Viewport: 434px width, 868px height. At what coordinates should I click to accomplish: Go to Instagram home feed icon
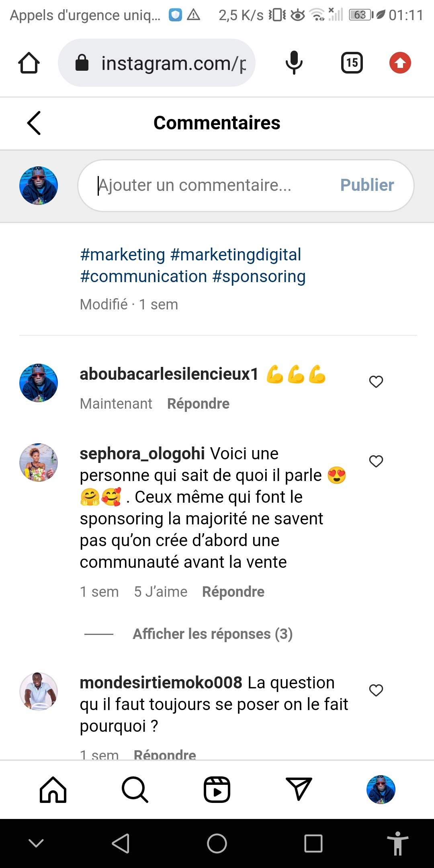coord(53,790)
